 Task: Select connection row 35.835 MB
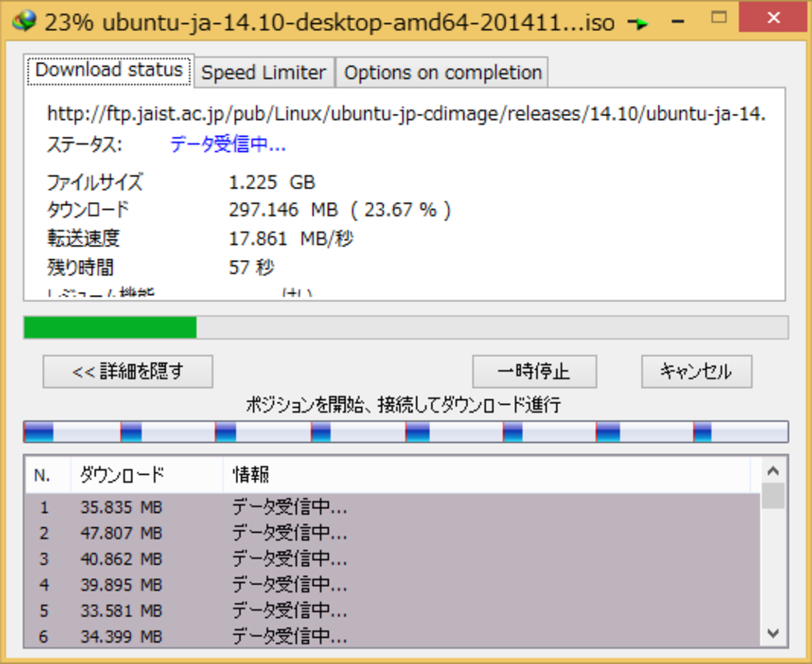coord(393,507)
